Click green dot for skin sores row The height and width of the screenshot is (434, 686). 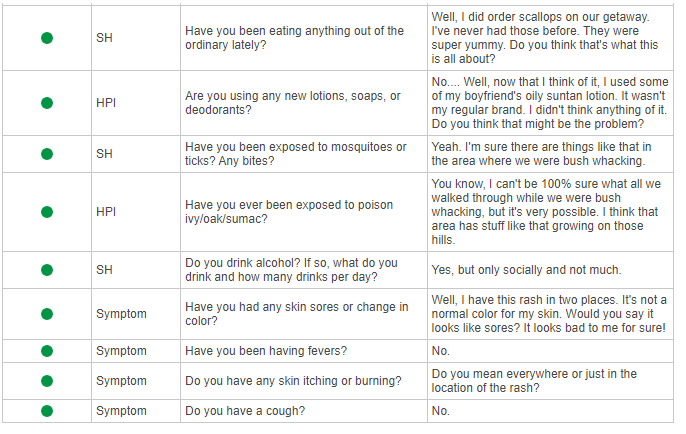47,314
